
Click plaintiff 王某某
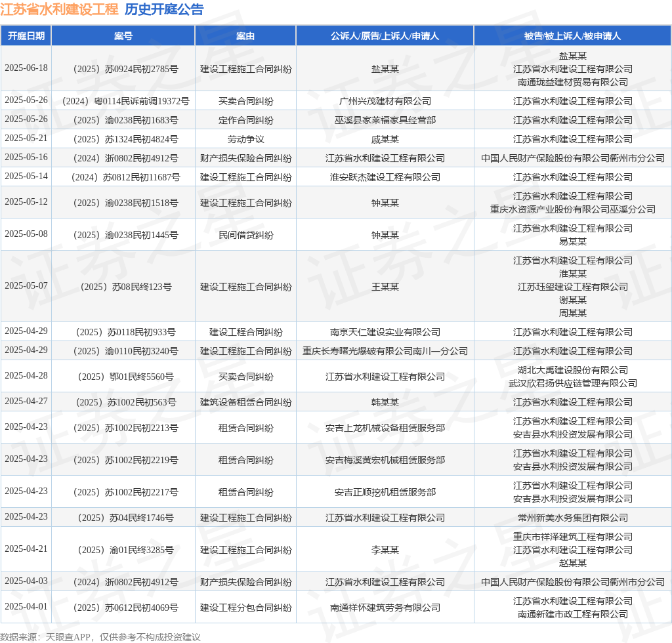(x=385, y=287)
